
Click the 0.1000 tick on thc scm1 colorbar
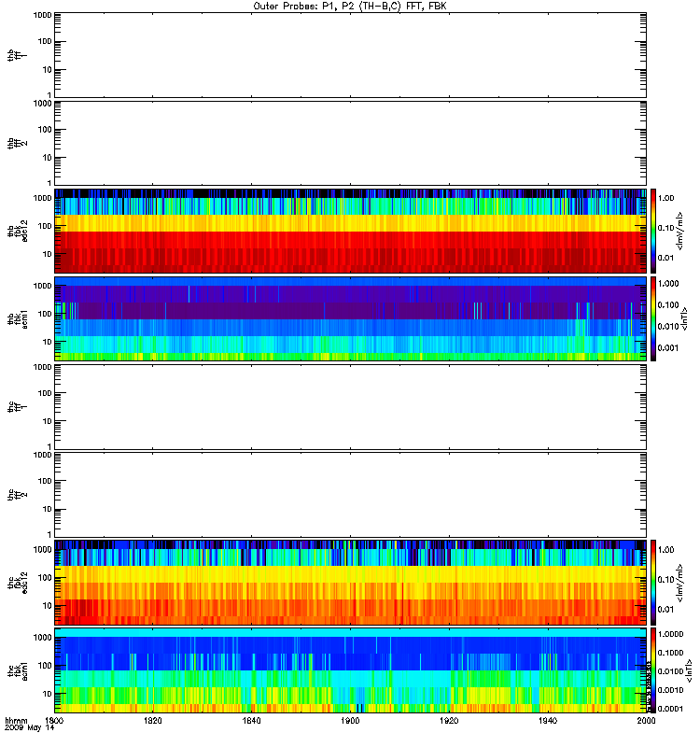point(670,653)
